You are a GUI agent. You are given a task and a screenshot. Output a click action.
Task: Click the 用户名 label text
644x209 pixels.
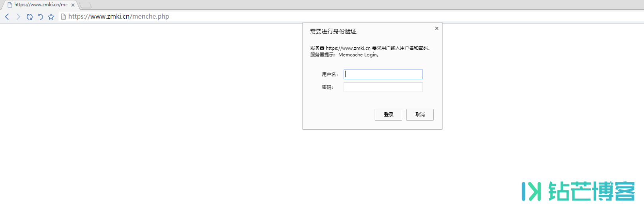330,74
